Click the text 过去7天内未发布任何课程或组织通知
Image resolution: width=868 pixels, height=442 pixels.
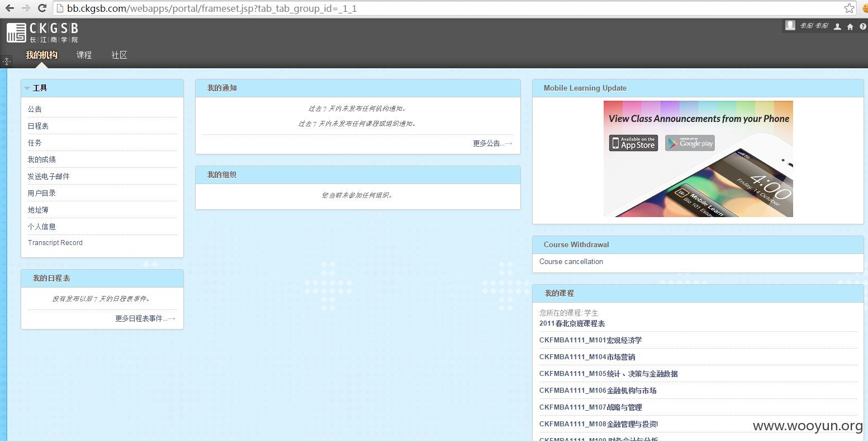(358, 124)
